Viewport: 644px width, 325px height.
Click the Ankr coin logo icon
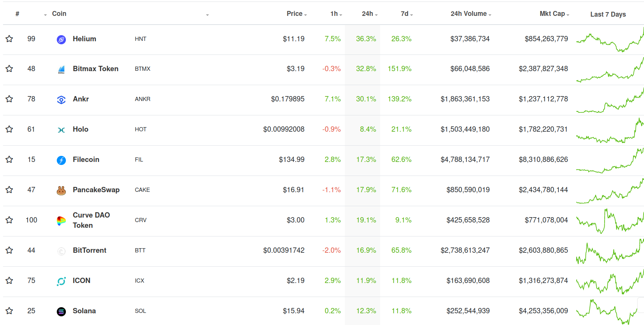click(61, 100)
